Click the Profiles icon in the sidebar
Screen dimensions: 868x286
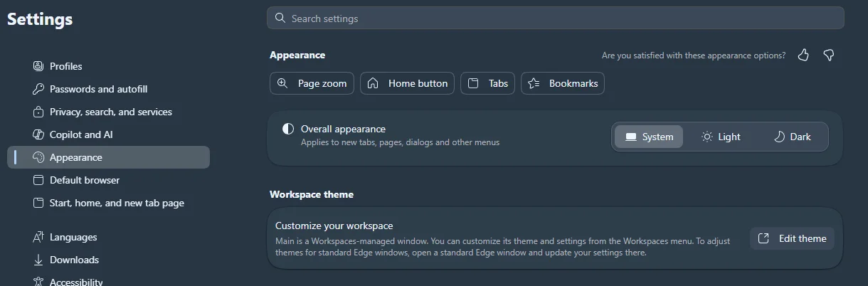click(38, 66)
